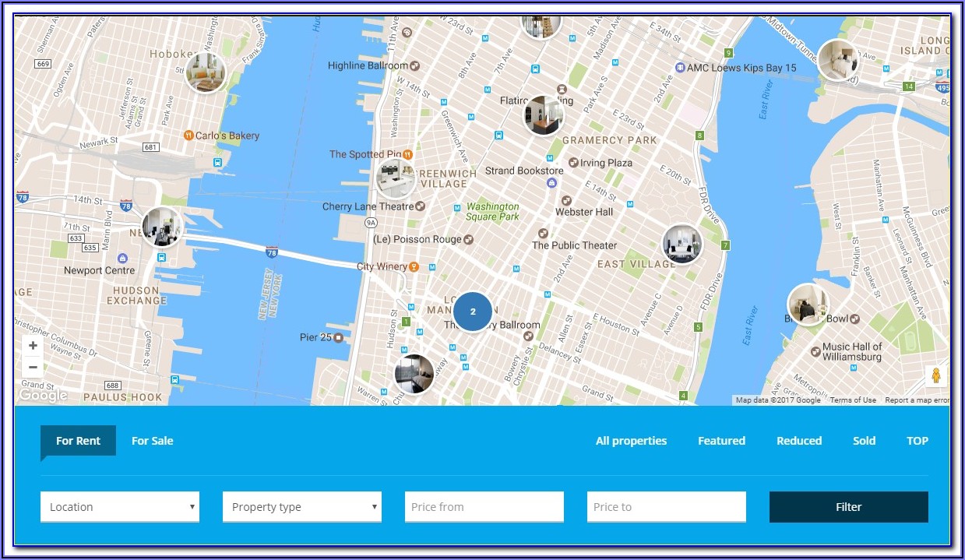Zoom in on the map
The width and height of the screenshot is (965, 560).
click(33, 346)
